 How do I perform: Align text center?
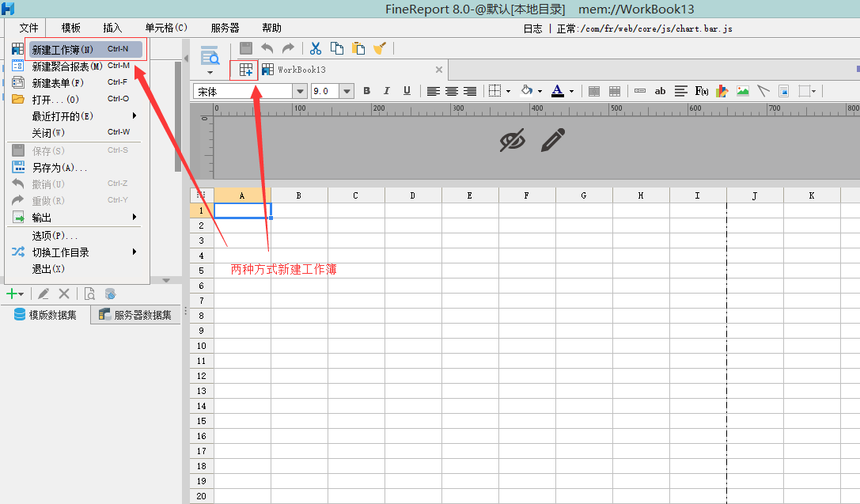click(x=452, y=92)
